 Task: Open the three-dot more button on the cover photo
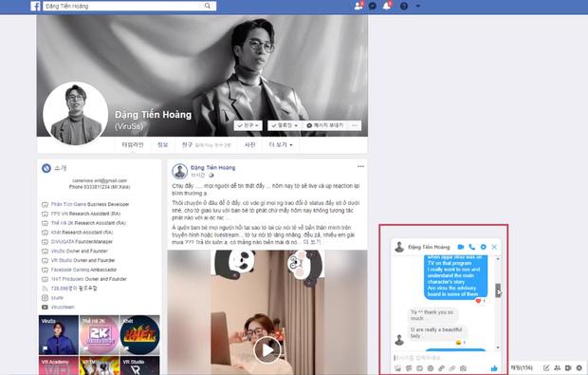(x=355, y=125)
